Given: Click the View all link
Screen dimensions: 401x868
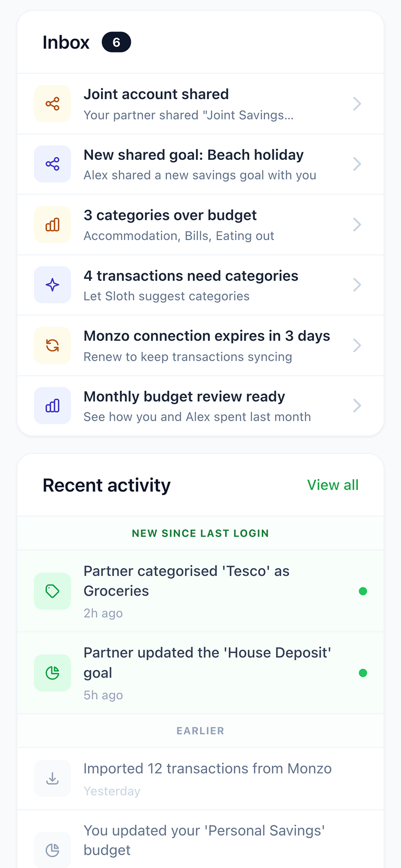Looking at the screenshot, I should click(333, 485).
